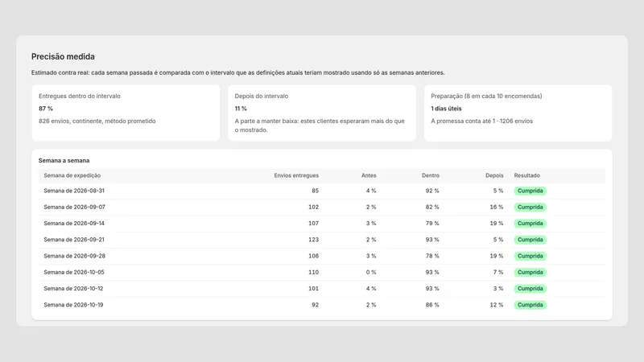Image resolution: width=644 pixels, height=362 pixels.
Task: Click the Cumprida badge for week 2026-08-31
Action: pos(530,191)
